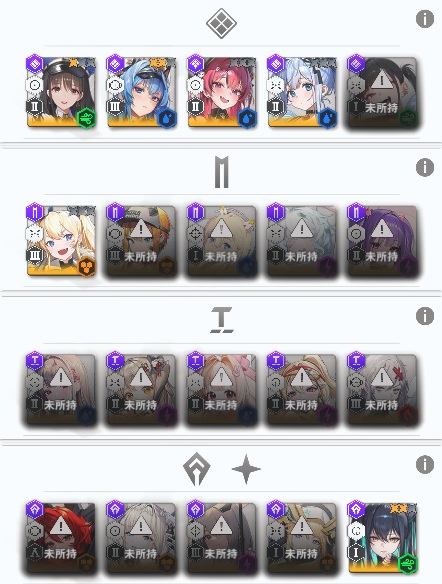Image resolution: width=442 pixels, height=584 pixels.
Task: Select unowned purple-haired Missilis character
Action: [x=382, y=241]
